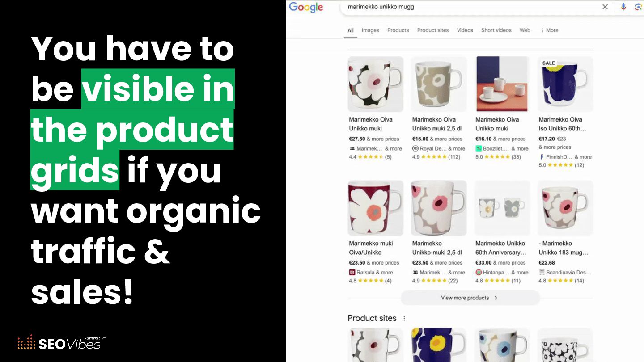Click into the marimekko unikko mugg search field
Screen dimensions: 644x362
click(470, 7)
